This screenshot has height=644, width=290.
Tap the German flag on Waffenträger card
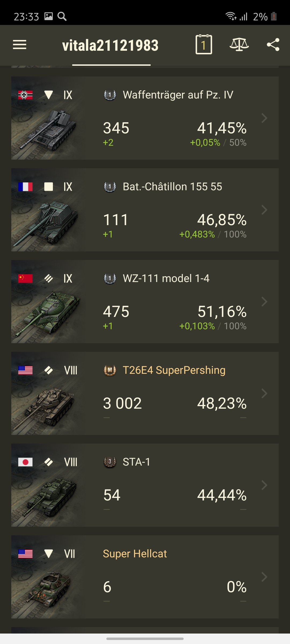(x=25, y=95)
